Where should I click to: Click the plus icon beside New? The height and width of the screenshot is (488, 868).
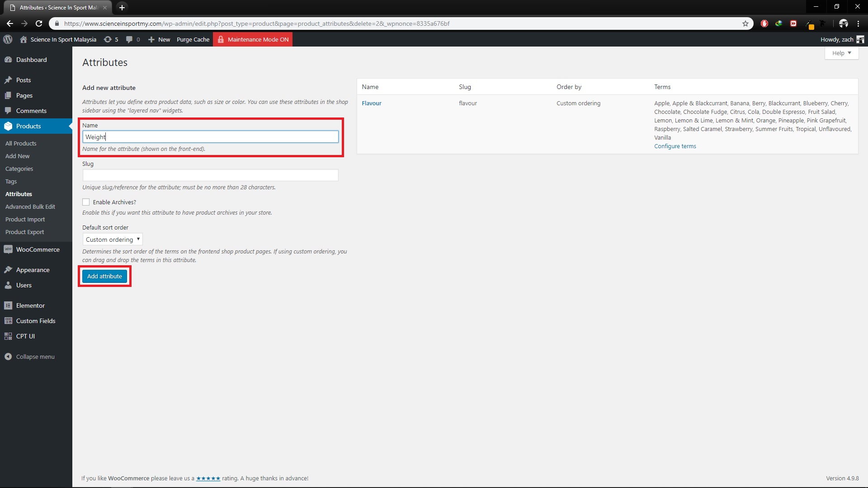tap(151, 39)
